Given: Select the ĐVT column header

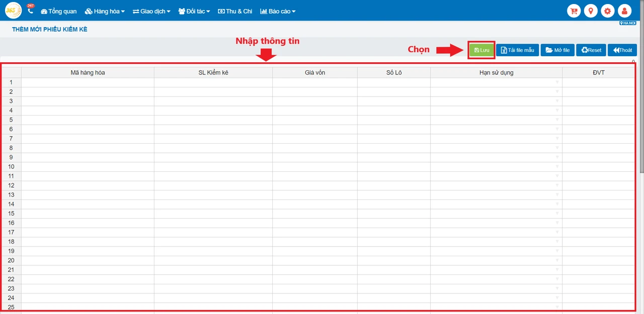Looking at the screenshot, I should pyautogui.click(x=598, y=72).
